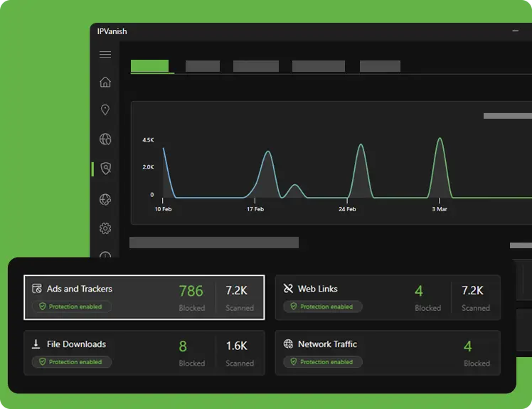
Task: Select the fifth gray tab placeholder
Action: [380, 66]
